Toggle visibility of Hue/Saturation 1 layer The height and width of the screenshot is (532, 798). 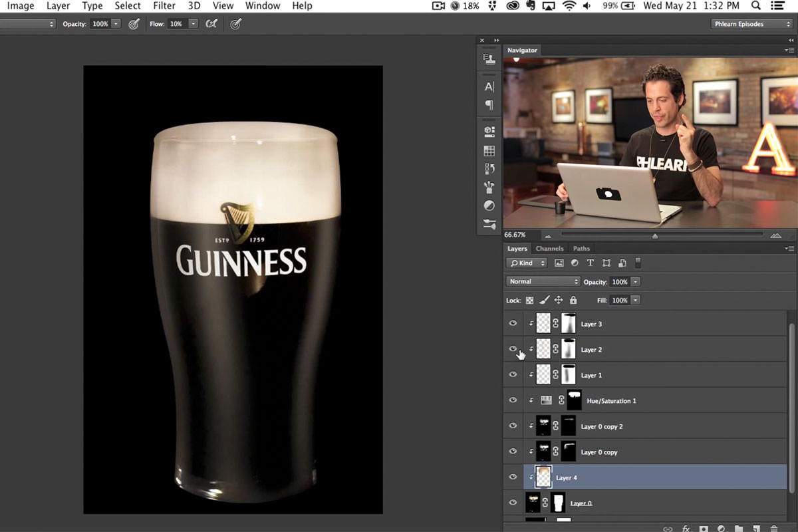pyautogui.click(x=513, y=400)
